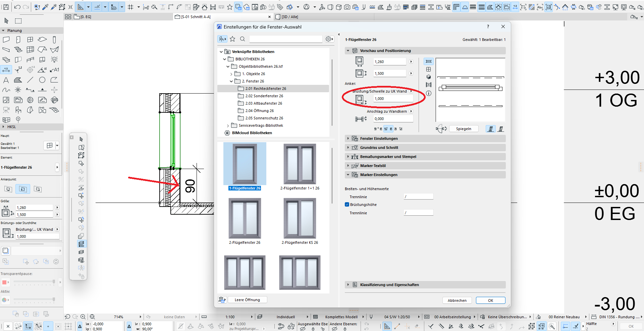This screenshot has height=331, width=644.
Task: Expand the Grundriss und Schnitt section
Action: (348, 148)
